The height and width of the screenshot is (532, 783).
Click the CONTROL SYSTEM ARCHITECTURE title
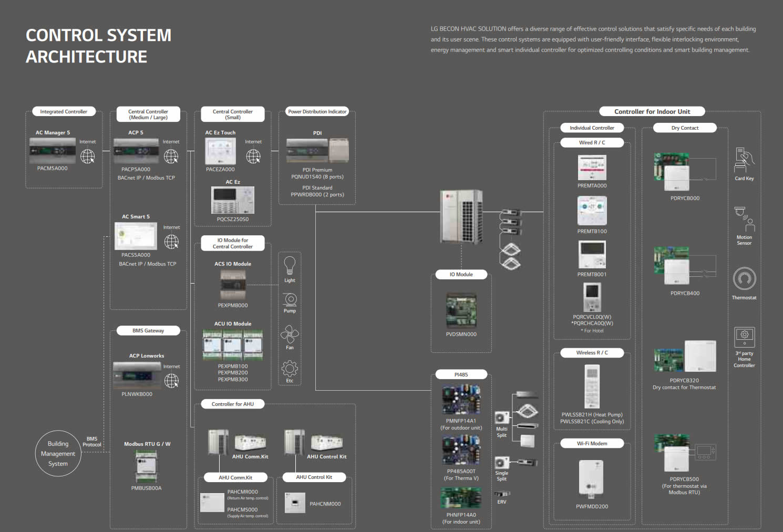pyautogui.click(x=98, y=46)
